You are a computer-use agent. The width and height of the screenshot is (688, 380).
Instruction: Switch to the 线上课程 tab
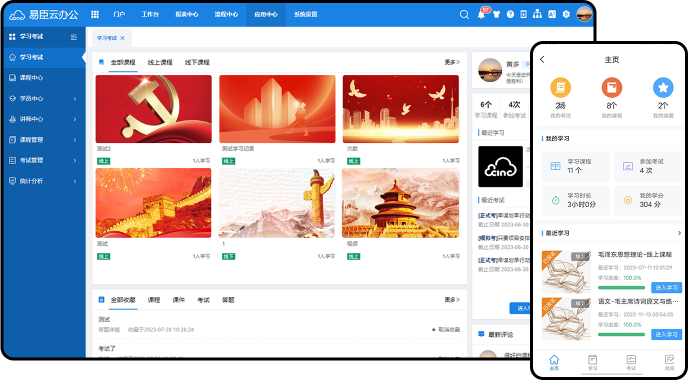point(160,62)
